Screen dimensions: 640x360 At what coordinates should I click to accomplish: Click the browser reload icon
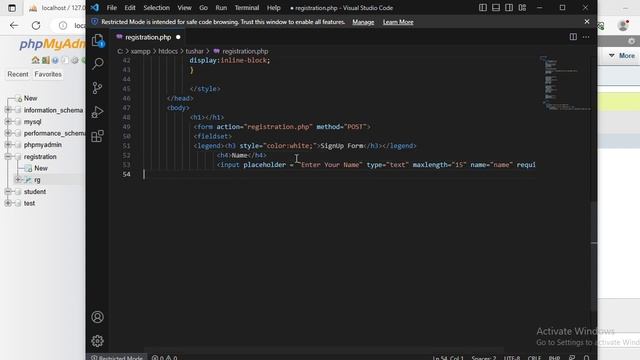36,26
